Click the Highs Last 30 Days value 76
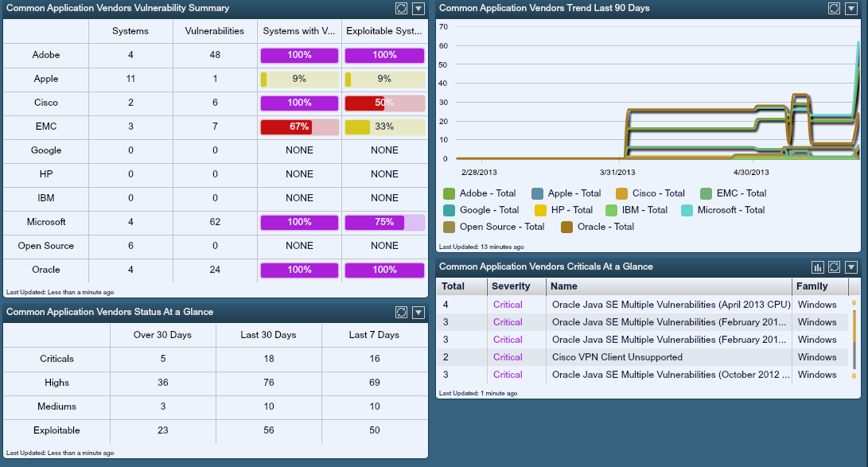The height and width of the screenshot is (467, 868). coord(269,383)
